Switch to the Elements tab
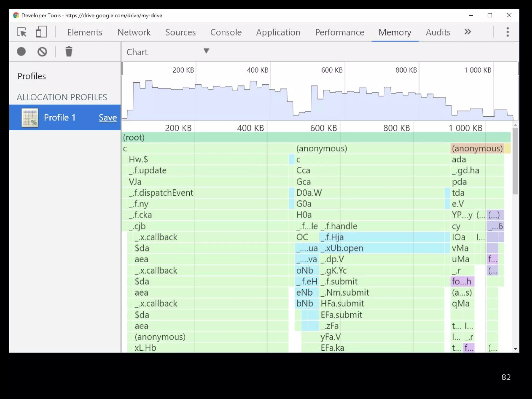532x399 pixels. coord(85,32)
